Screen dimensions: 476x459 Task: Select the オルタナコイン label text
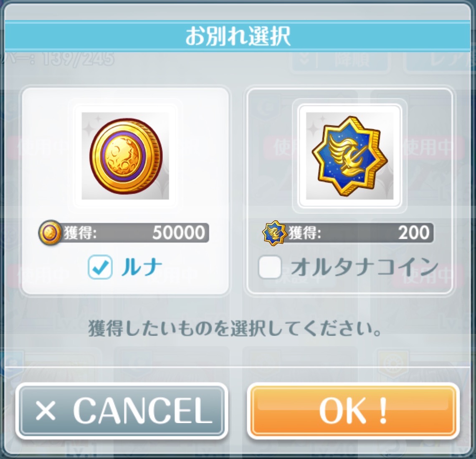(365, 267)
